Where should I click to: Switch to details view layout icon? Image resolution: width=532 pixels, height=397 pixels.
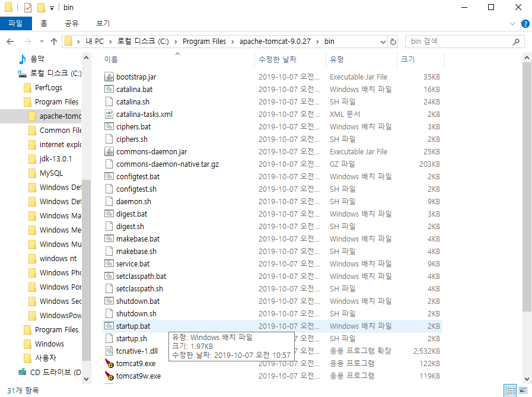[510, 390]
